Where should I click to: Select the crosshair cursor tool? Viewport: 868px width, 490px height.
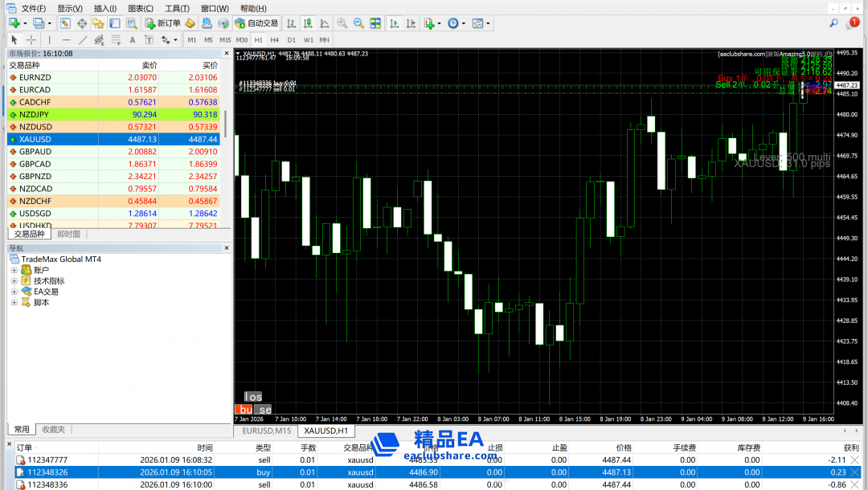click(31, 39)
